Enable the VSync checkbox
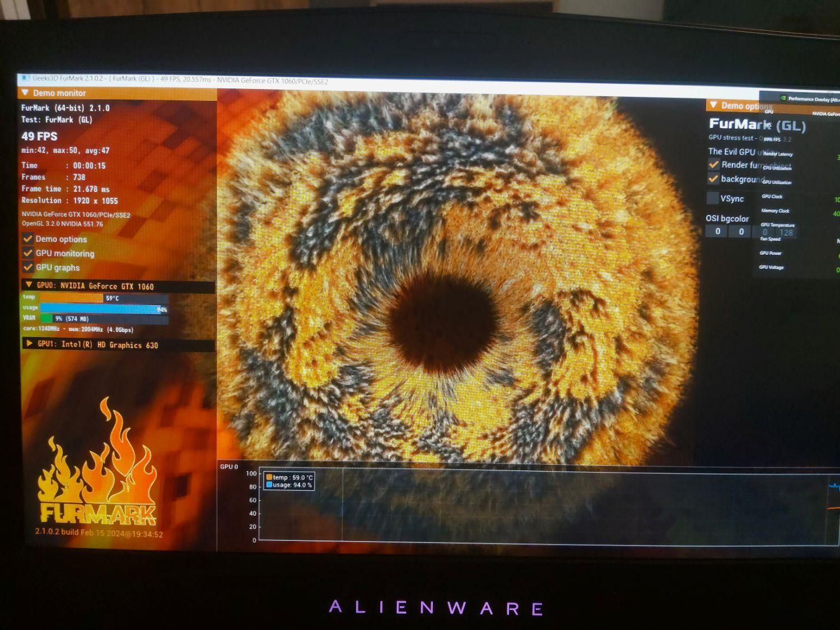The image size is (840, 630). pos(712,198)
